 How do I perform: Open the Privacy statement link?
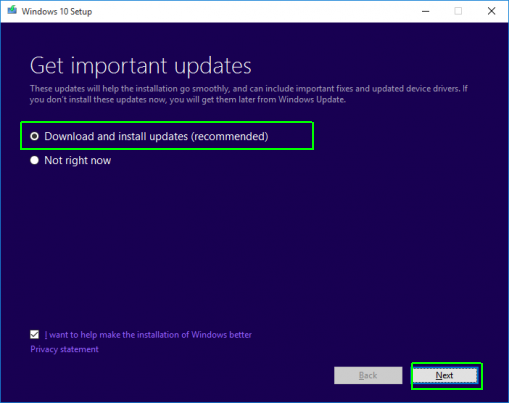(64, 349)
